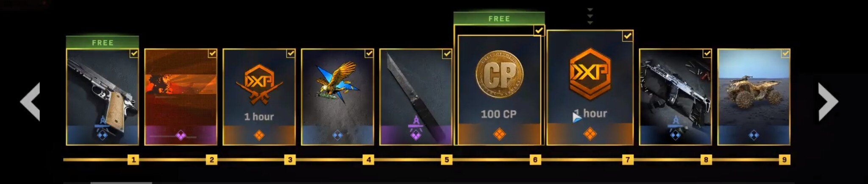Click the checkmark on the ATV skin card

[785, 53]
